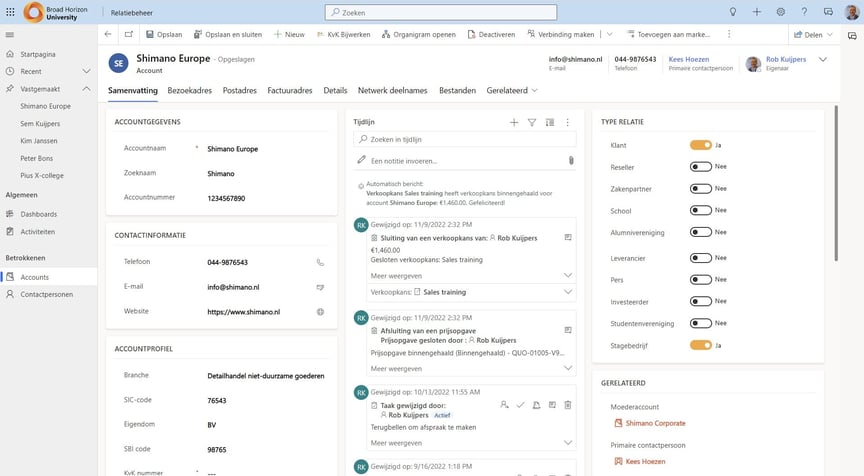864x476 pixels.
Task: Click the timeline expand all records icon
Action: 550,122
